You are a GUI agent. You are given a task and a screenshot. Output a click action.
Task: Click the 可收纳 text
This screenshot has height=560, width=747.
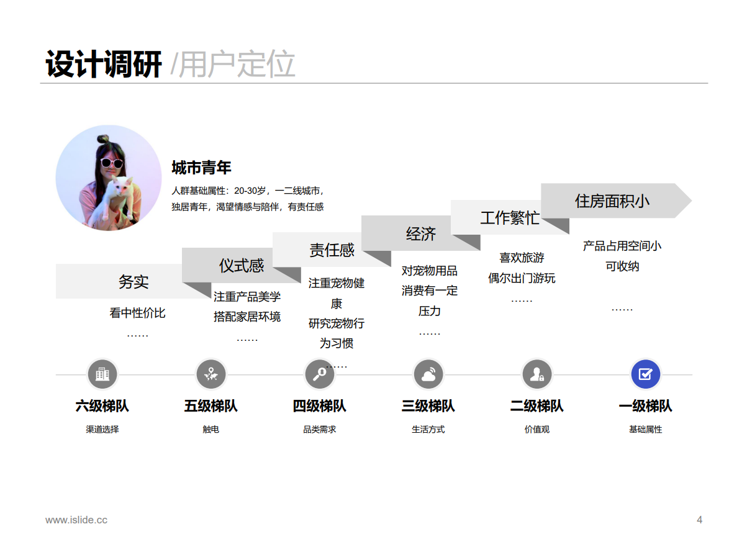coord(622,266)
